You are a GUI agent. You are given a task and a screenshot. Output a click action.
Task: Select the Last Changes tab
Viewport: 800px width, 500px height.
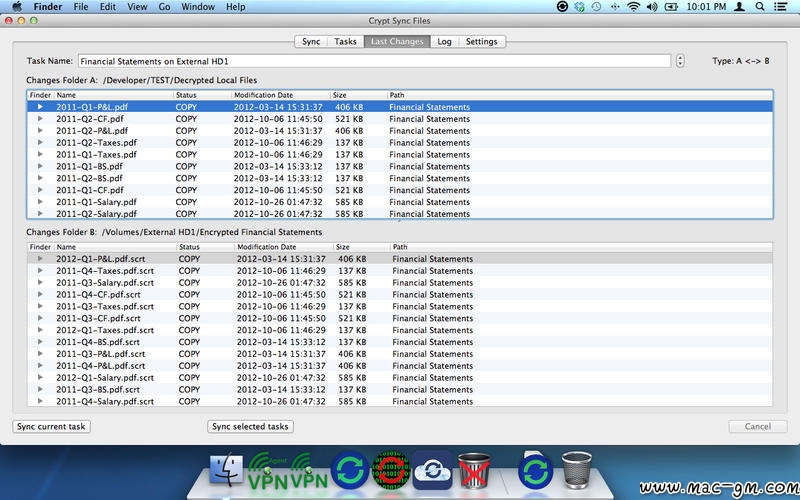point(397,41)
